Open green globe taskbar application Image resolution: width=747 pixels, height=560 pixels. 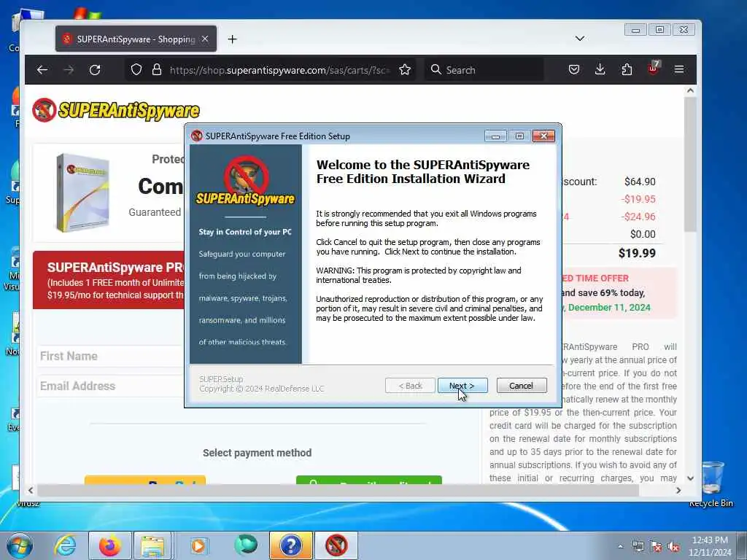point(246,545)
